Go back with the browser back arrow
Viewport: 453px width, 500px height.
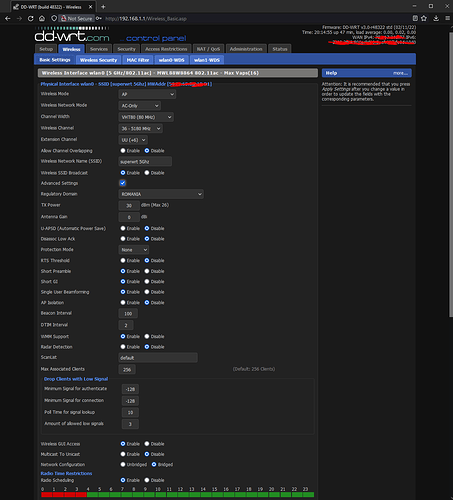8,19
